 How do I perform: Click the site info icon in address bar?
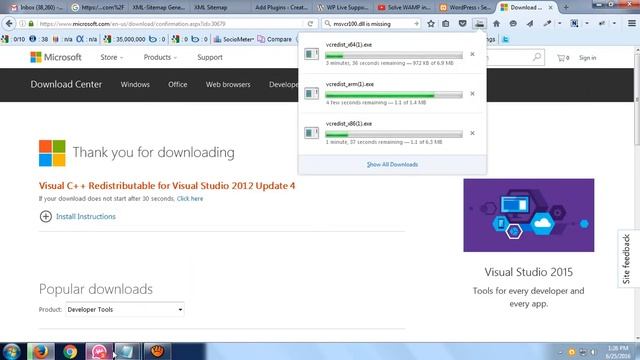point(22,24)
